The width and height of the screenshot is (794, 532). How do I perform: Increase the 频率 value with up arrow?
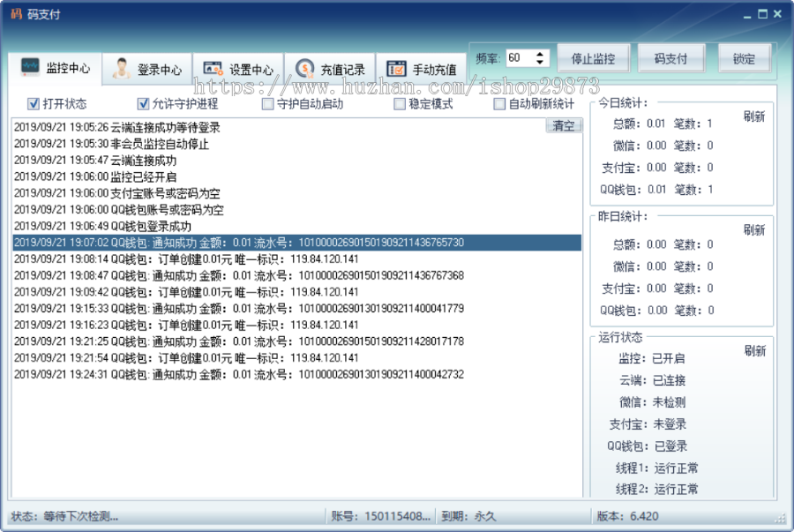[x=540, y=54]
